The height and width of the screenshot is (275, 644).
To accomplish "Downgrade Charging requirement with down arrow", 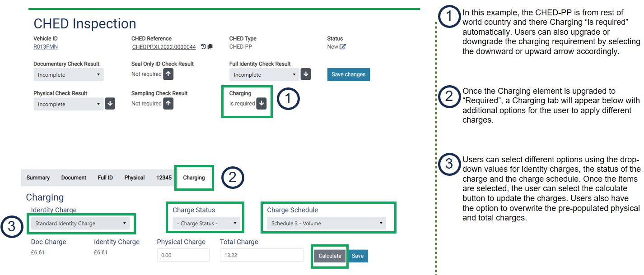I will (x=261, y=104).
